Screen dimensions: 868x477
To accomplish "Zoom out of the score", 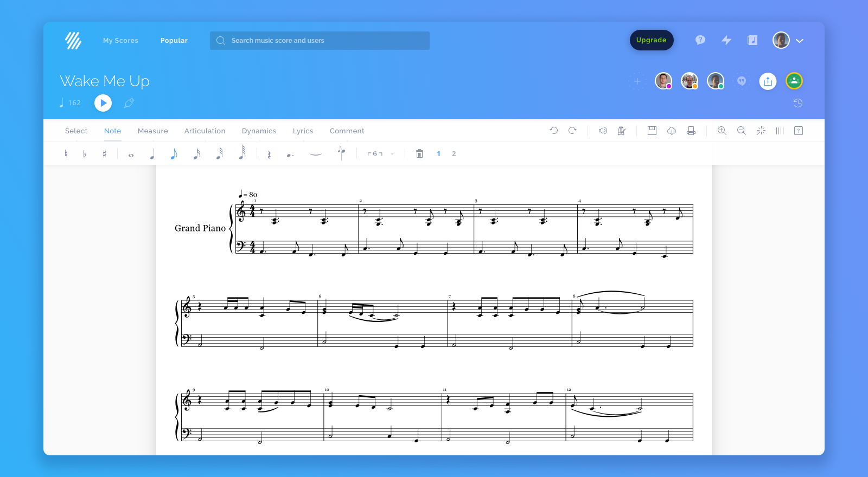I will pyautogui.click(x=742, y=131).
